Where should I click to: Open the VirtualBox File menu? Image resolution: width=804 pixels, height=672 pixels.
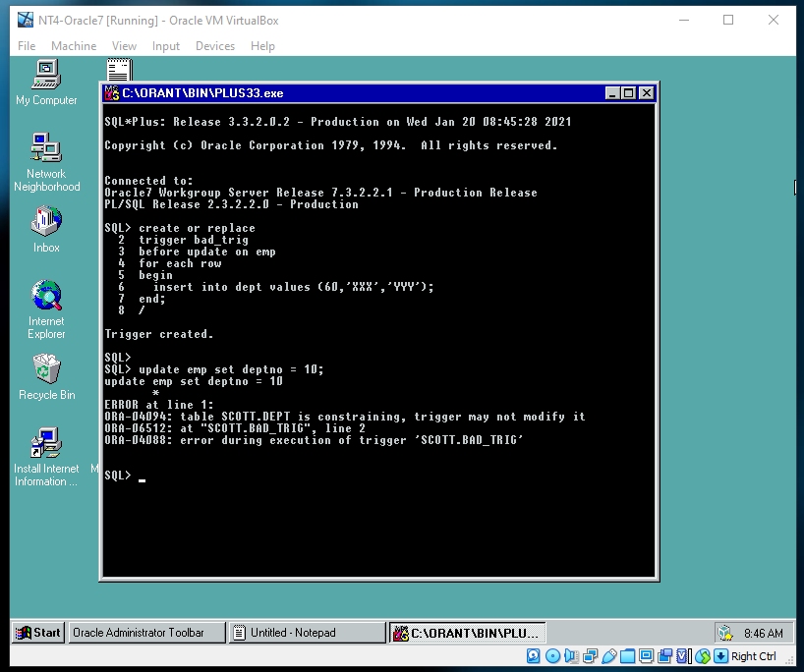tap(27, 46)
